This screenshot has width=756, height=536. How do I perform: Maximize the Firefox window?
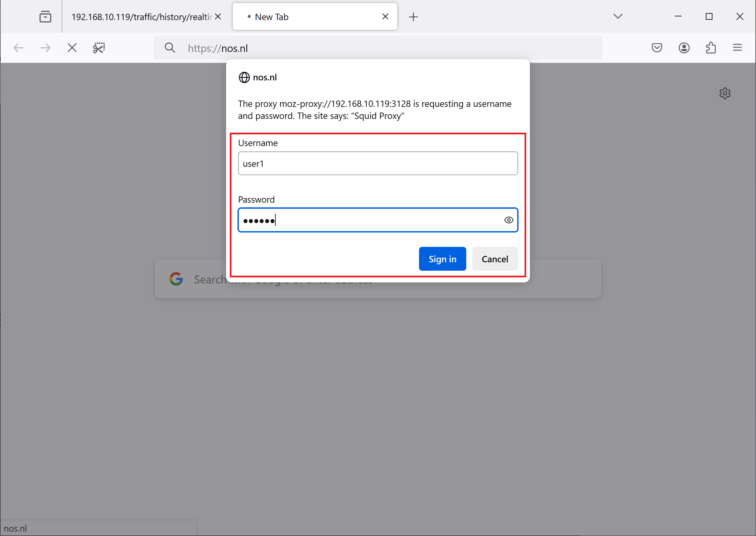pyautogui.click(x=709, y=16)
